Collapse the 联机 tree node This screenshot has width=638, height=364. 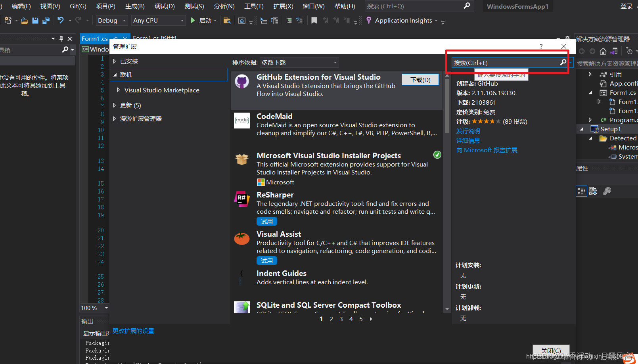coord(115,75)
